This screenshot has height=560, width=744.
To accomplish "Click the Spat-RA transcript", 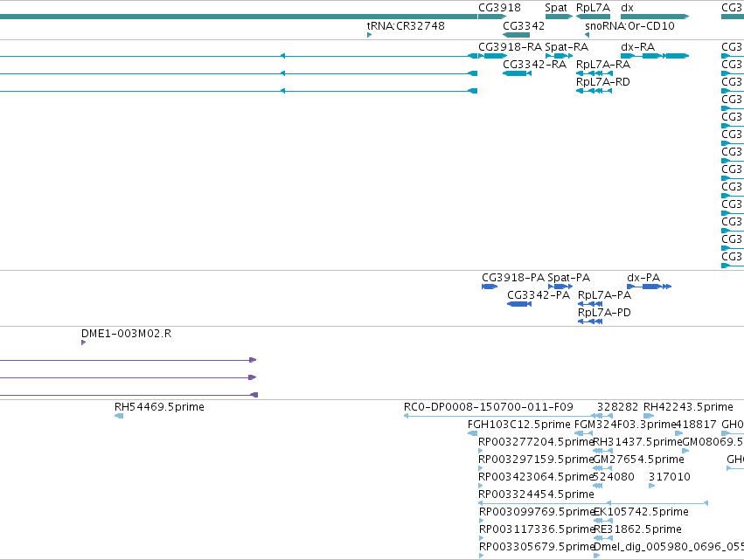I will pos(559,56).
